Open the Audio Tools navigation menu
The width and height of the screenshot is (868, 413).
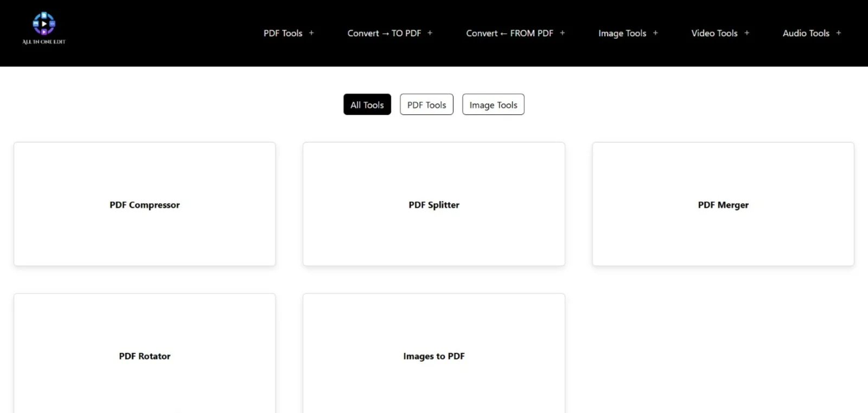tap(806, 33)
